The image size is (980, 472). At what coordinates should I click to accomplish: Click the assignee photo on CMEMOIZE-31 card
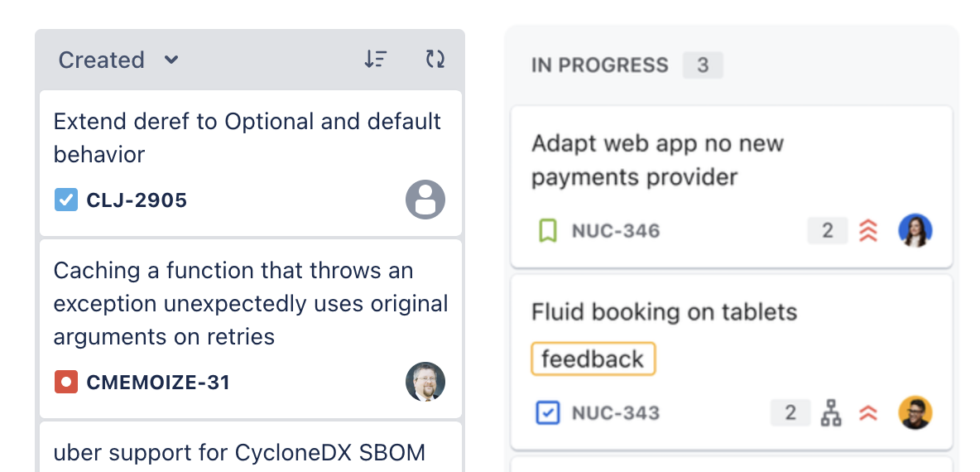tap(425, 382)
